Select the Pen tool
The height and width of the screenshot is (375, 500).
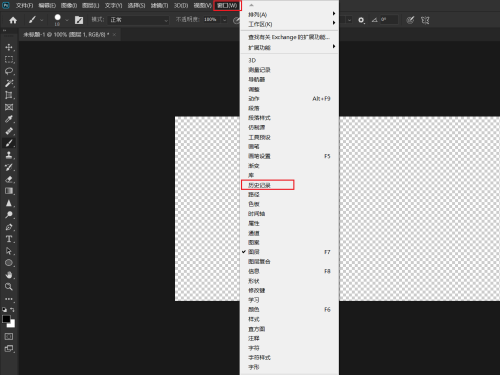[x=9, y=227]
